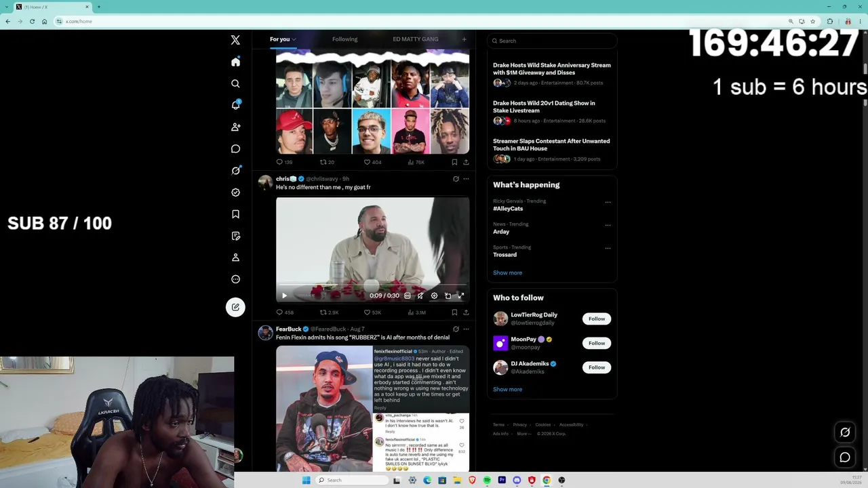Open more options on the FearBuck post
868x488 pixels.
click(466, 329)
